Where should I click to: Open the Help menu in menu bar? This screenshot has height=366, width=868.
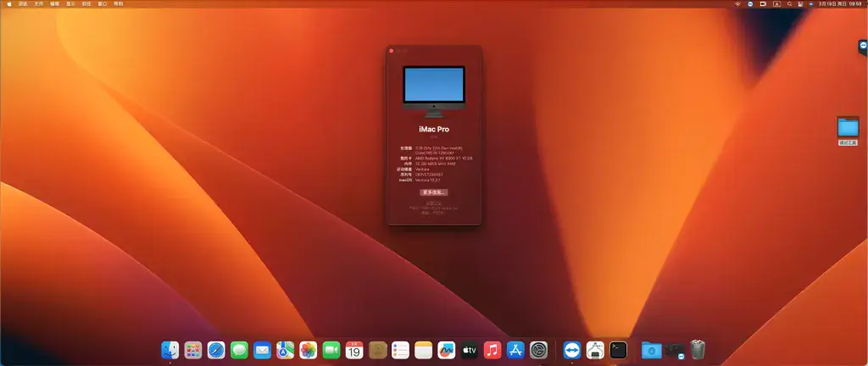119,4
